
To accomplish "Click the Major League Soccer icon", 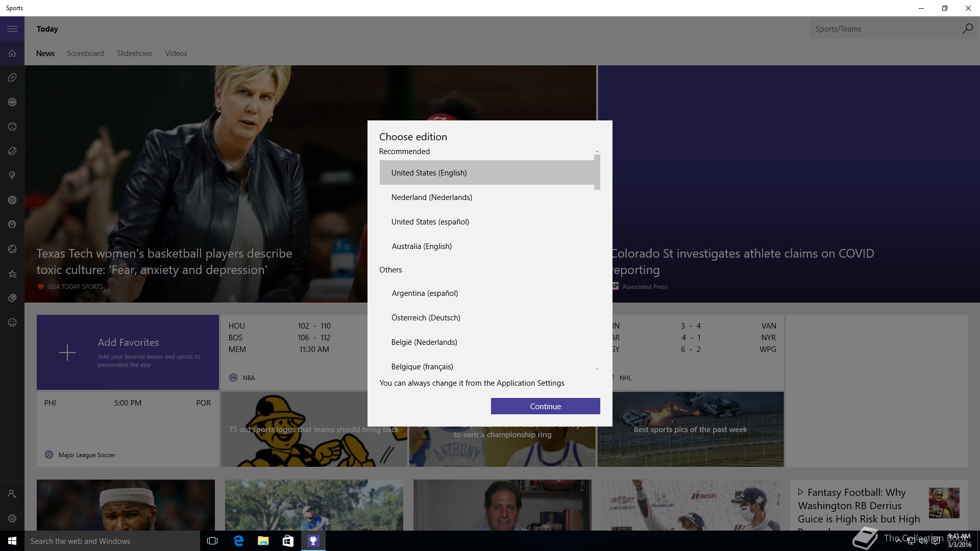I will click(49, 455).
